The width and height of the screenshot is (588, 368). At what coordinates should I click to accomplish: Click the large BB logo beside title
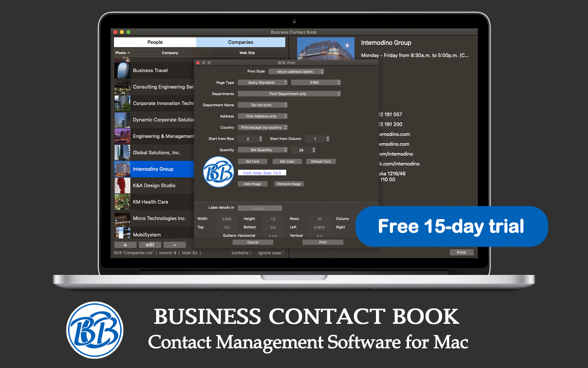[x=95, y=330]
